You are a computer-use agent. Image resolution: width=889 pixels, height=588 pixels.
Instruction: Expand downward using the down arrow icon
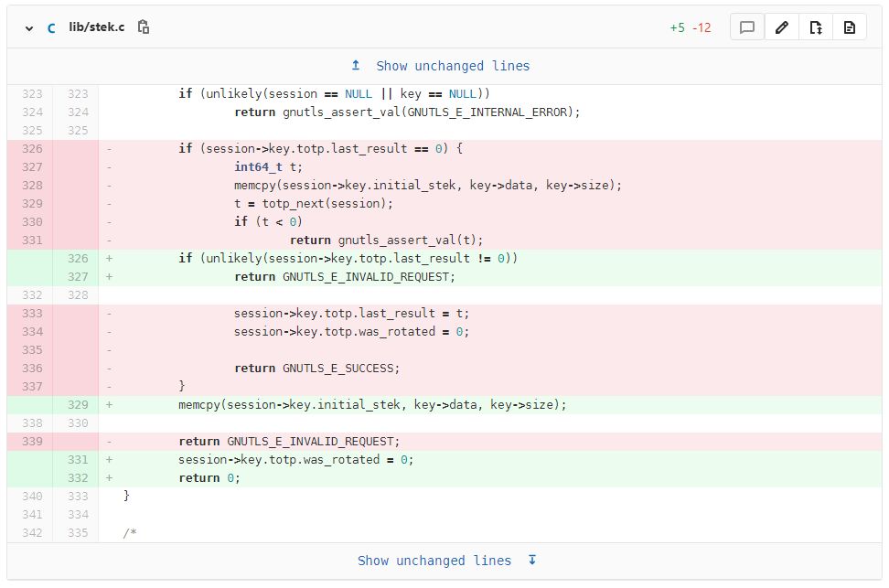[x=532, y=561]
